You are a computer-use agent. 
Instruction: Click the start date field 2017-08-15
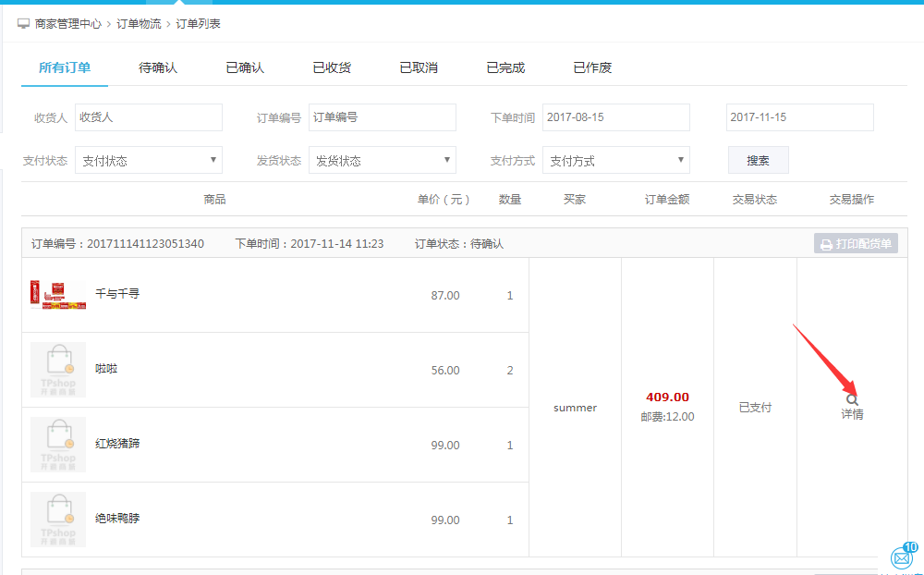click(x=615, y=117)
